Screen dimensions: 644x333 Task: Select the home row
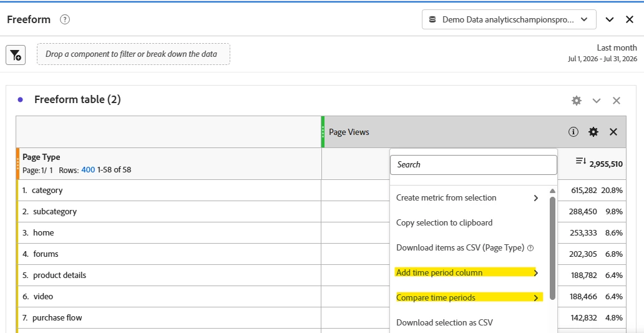169,232
